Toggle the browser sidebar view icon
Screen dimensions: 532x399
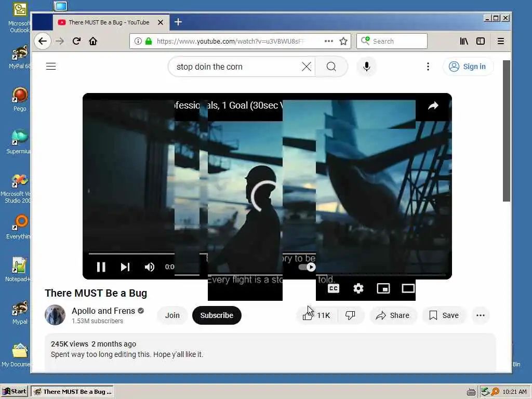tap(481, 42)
